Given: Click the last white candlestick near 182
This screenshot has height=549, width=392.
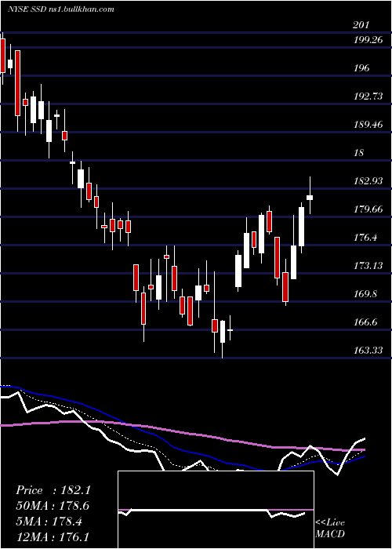Looking at the screenshot, I should point(310,198).
